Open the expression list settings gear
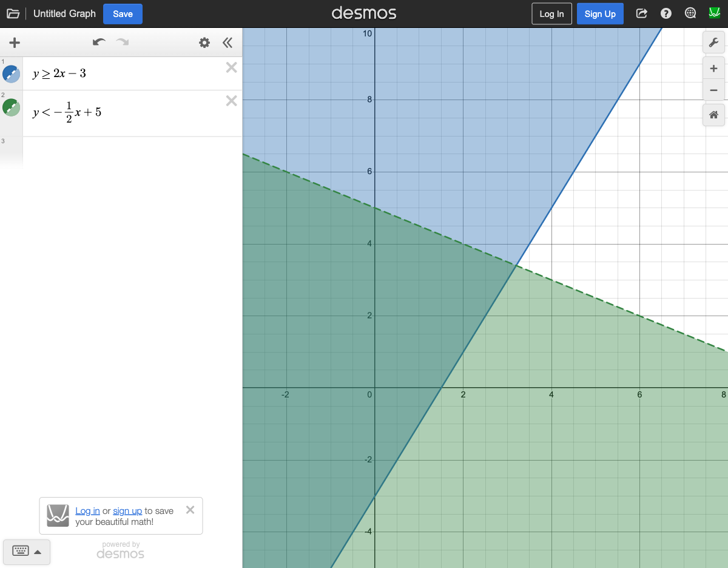The width and height of the screenshot is (728, 568). coord(204,42)
